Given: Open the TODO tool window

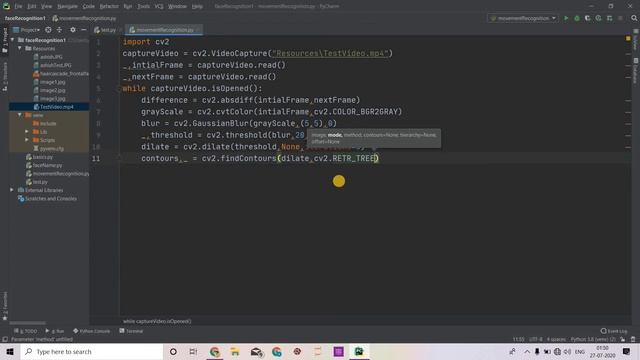Looking at the screenshot, I should tap(26, 331).
